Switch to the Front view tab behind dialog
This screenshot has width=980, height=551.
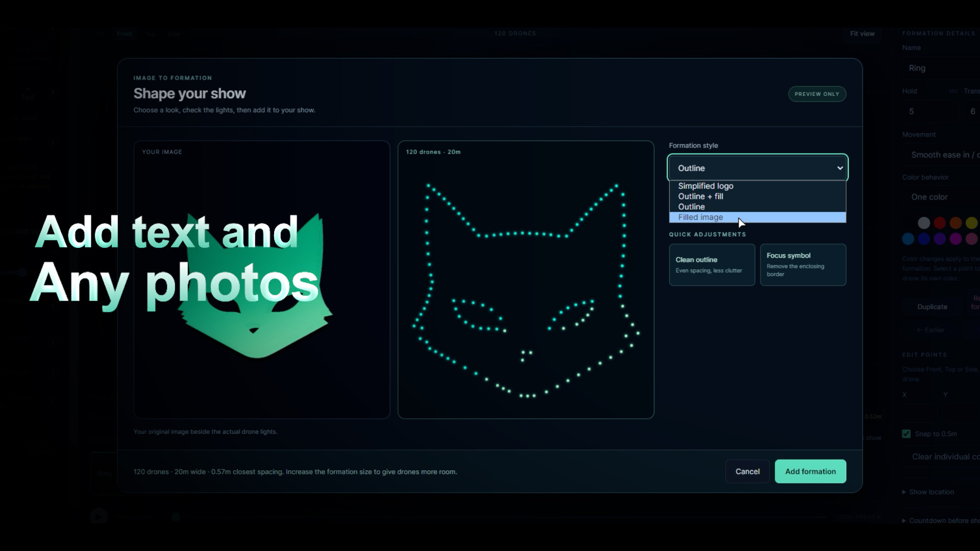(125, 34)
